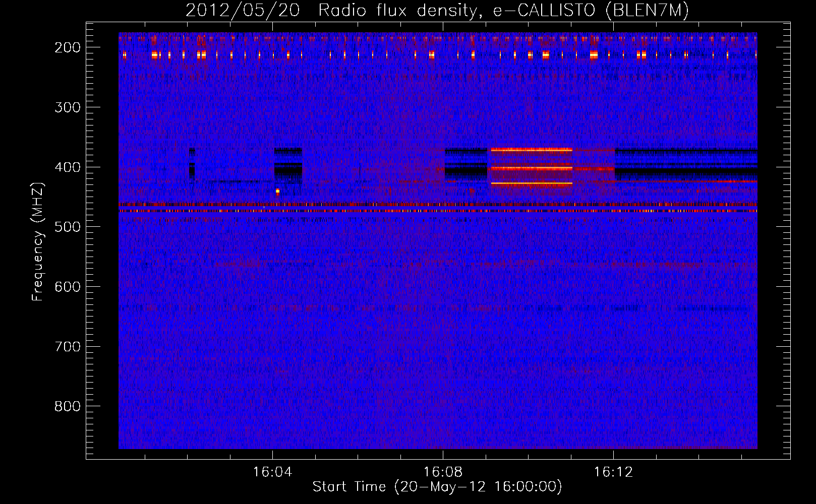Viewport: 816px width, 504px height.
Task: Click the 800 frequency tick label
Action: click(x=68, y=406)
